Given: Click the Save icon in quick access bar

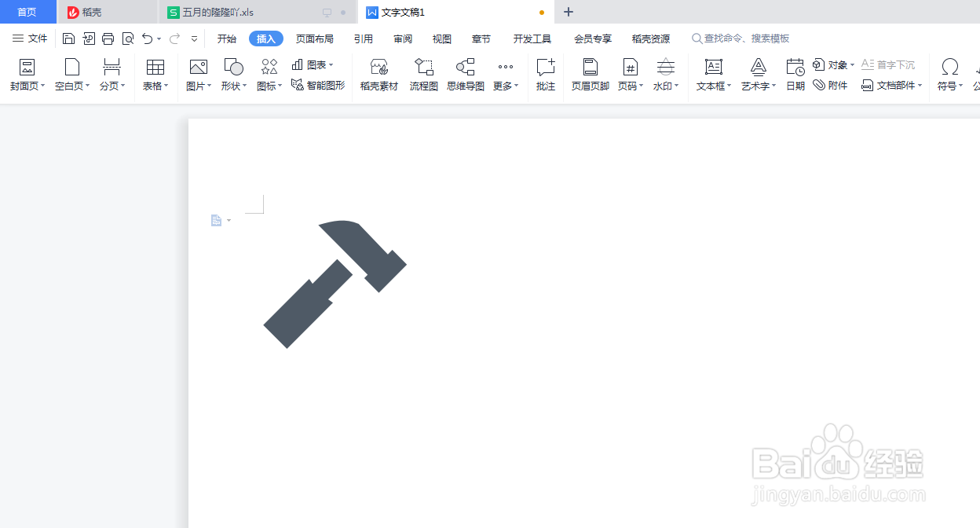Looking at the screenshot, I should click(68, 38).
